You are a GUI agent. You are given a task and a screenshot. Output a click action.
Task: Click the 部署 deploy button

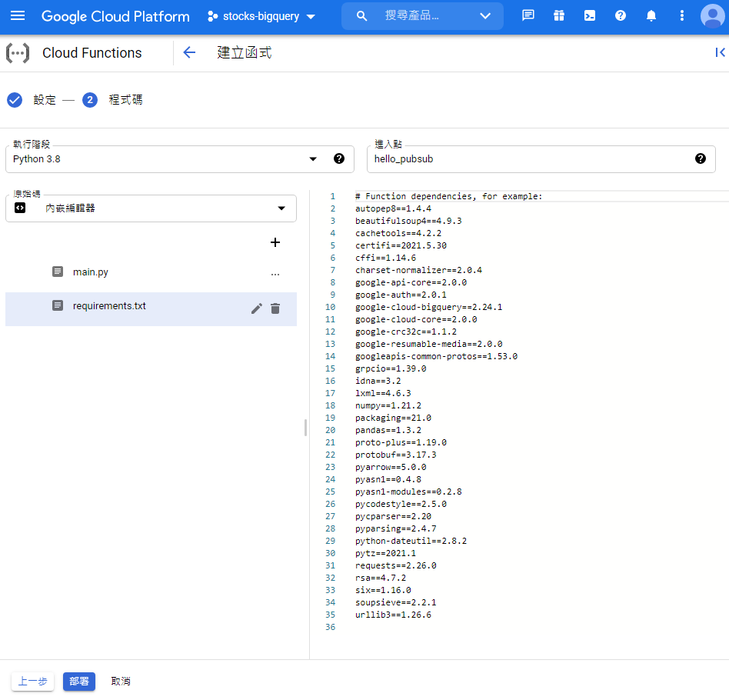click(x=78, y=681)
